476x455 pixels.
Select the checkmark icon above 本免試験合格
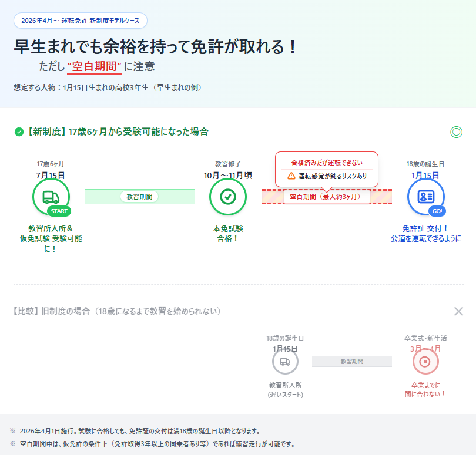click(227, 197)
